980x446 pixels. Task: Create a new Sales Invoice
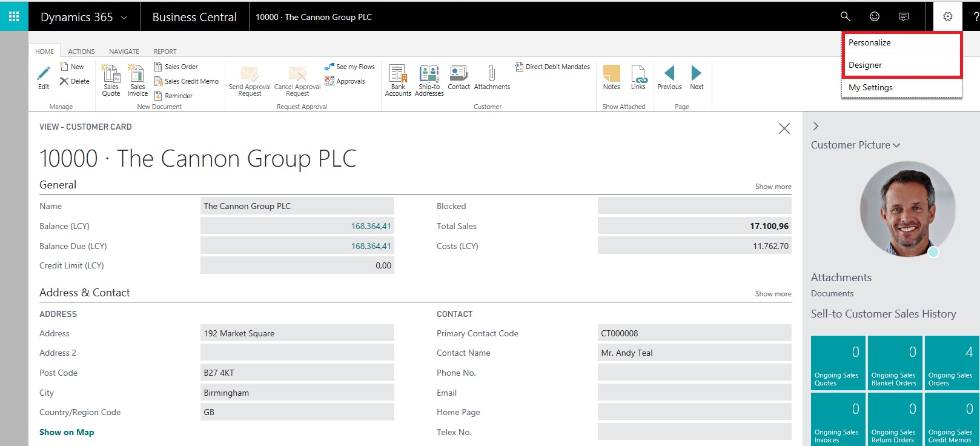tap(137, 80)
